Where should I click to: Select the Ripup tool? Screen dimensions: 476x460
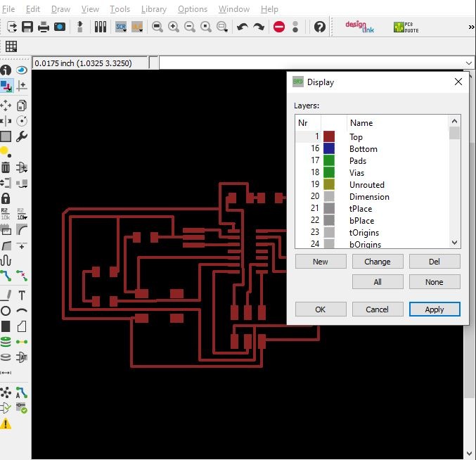click(x=22, y=276)
